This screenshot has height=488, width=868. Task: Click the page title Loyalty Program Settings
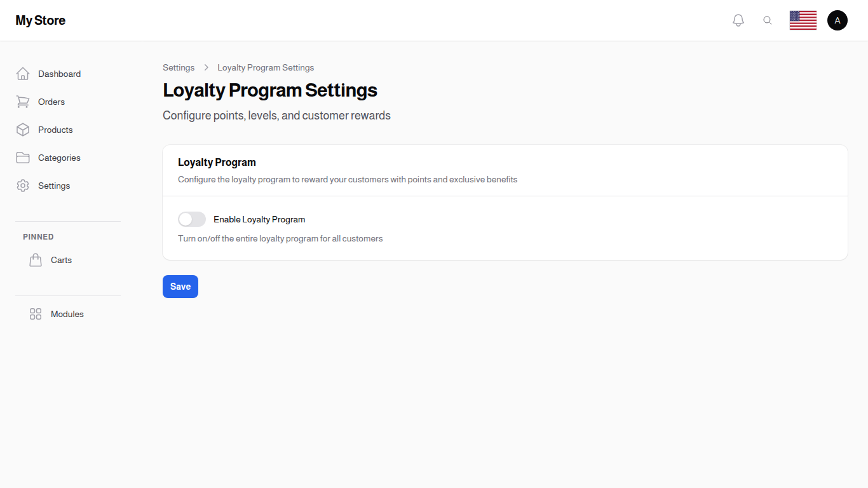tap(270, 90)
